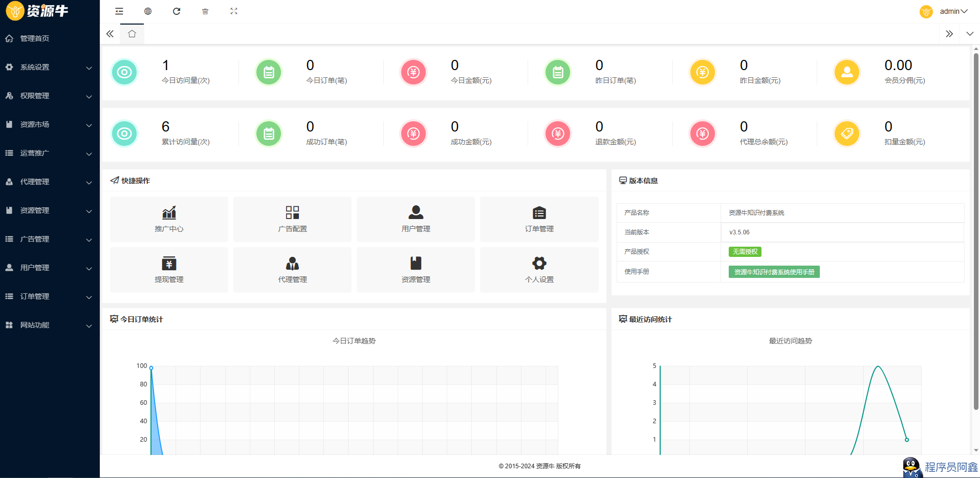Click the 100 data point on 今日订单趋势 chart
The image size is (980, 478).
pyautogui.click(x=151, y=368)
